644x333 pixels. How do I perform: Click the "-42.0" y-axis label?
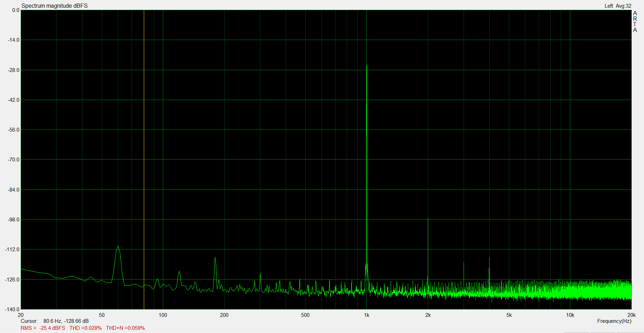(14, 100)
